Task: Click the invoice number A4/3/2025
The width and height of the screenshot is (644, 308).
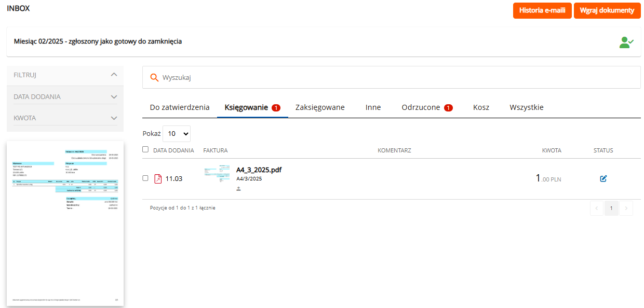Action: tap(249, 178)
